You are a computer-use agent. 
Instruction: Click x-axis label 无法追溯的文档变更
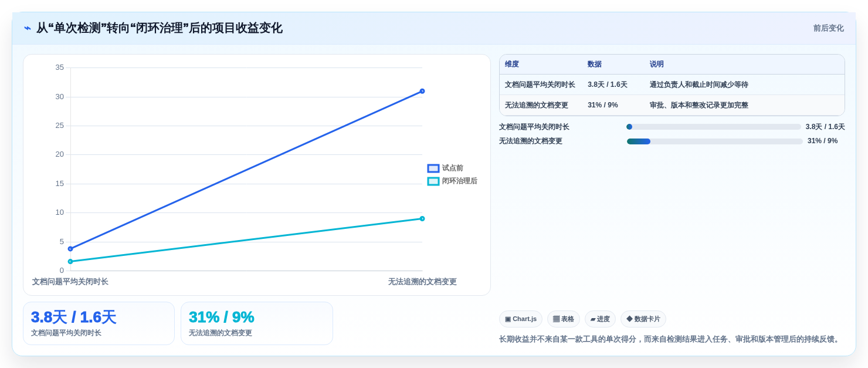(x=422, y=282)
